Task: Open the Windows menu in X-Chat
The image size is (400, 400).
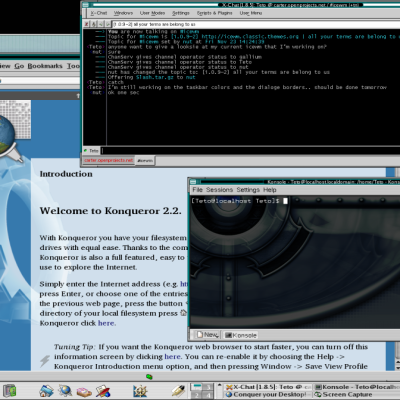Action: point(123,13)
